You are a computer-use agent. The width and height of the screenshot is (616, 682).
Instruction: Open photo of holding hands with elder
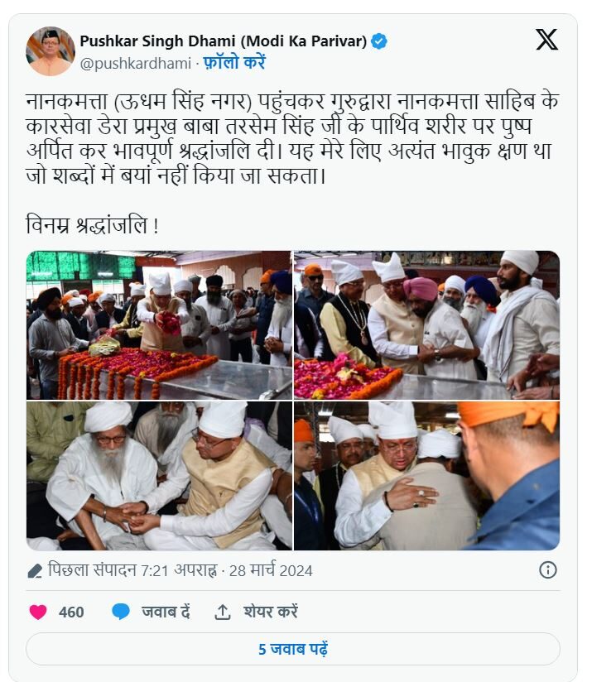click(159, 476)
